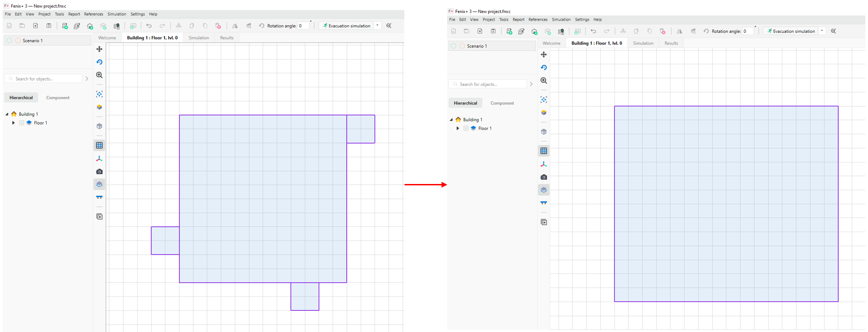Toggle Floor 1 checkbox in left window tree
The height and width of the screenshot is (332, 868).
[x=22, y=123]
